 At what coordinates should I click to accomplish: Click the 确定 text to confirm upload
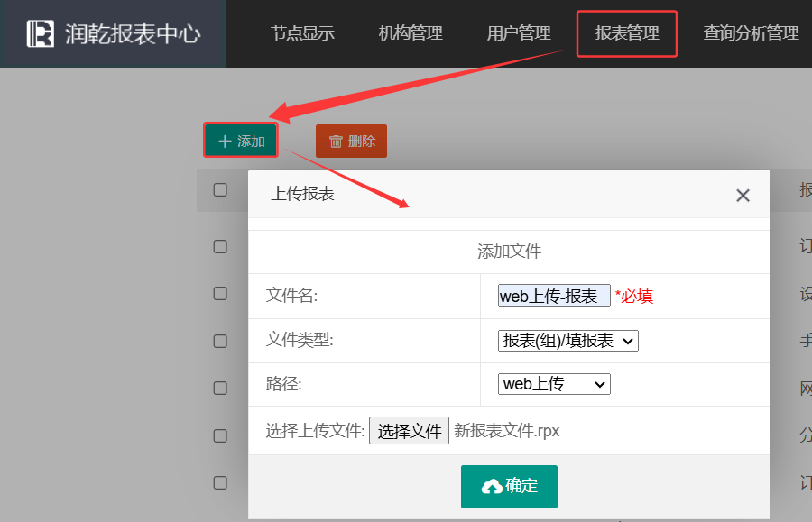(x=521, y=486)
